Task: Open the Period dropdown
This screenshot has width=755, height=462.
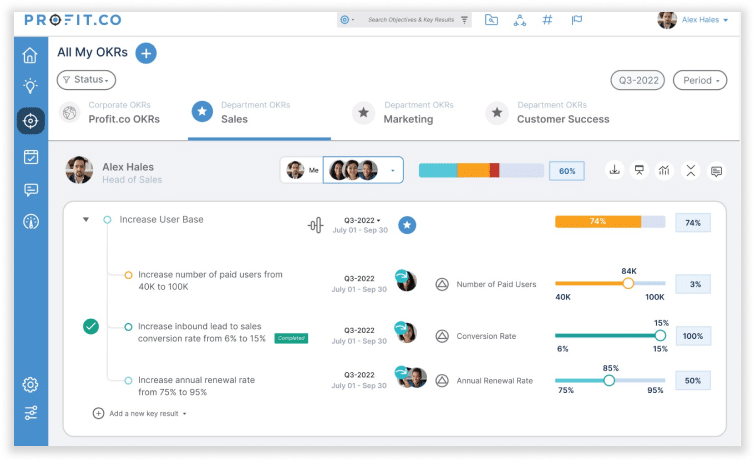Action: click(700, 80)
